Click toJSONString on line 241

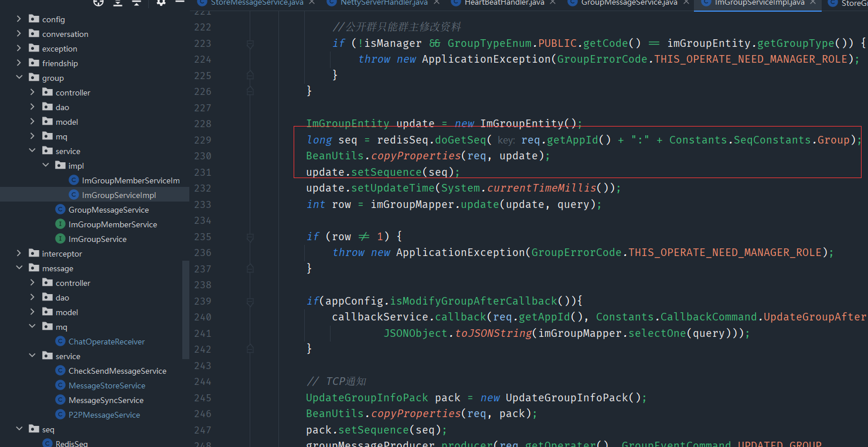tap(493, 333)
